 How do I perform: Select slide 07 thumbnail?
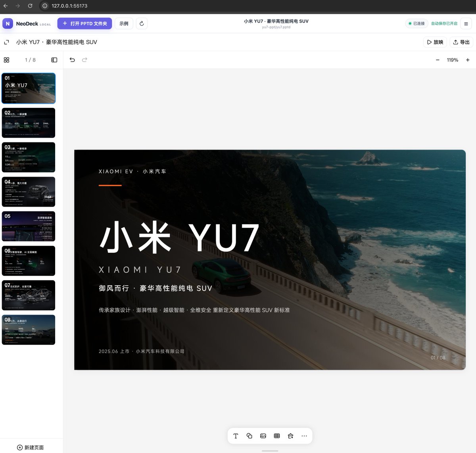[29, 295]
